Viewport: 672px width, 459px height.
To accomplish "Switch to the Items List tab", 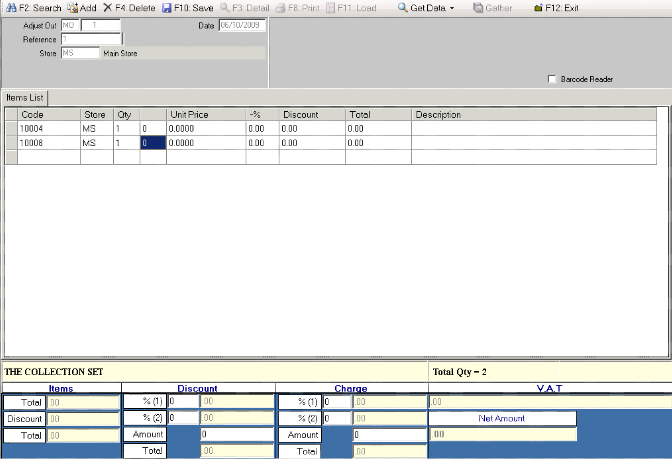I will [25, 97].
